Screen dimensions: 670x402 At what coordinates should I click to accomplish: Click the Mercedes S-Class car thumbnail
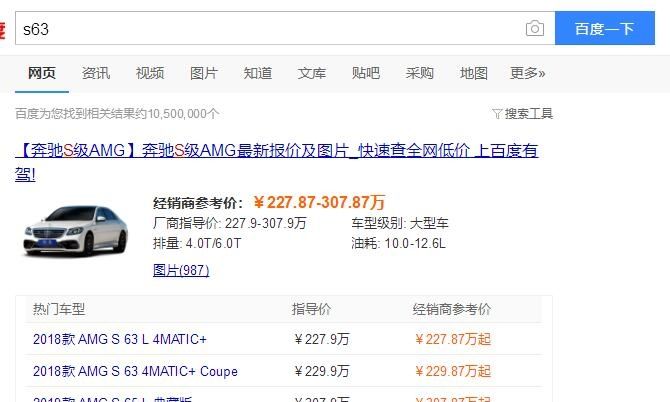pos(76,231)
